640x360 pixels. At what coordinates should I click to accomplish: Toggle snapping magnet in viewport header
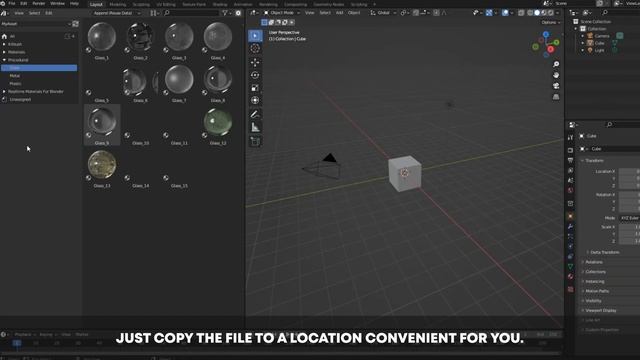pyautogui.click(x=416, y=13)
